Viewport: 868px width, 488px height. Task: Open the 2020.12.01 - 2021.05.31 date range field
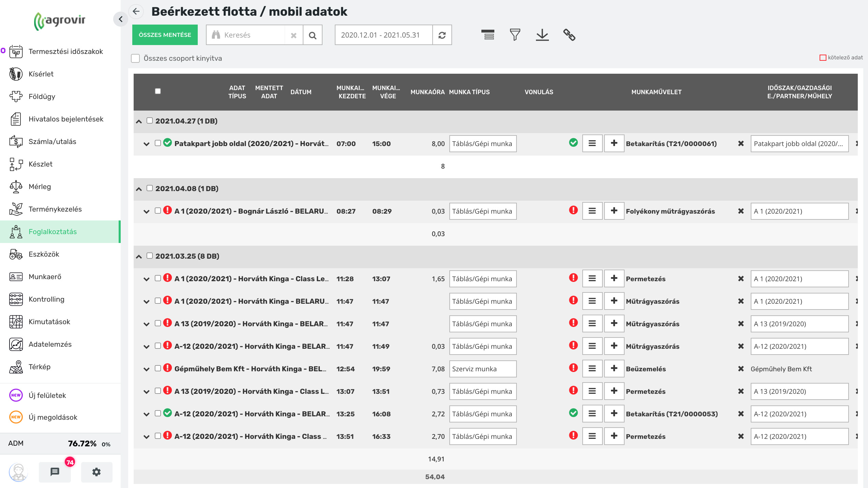pyautogui.click(x=384, y=35)
